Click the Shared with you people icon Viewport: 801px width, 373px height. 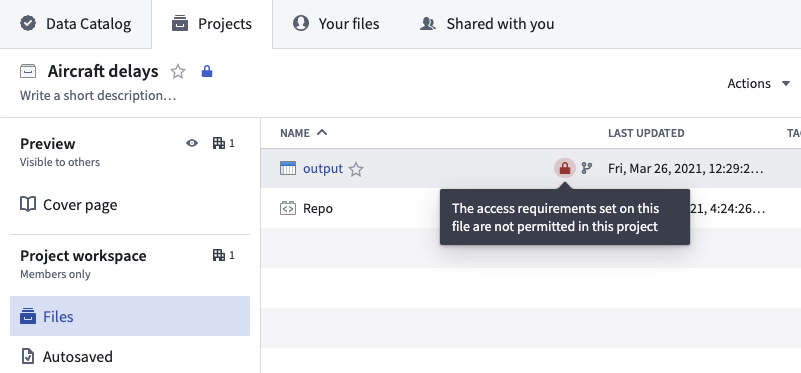[x=428, y=24]
